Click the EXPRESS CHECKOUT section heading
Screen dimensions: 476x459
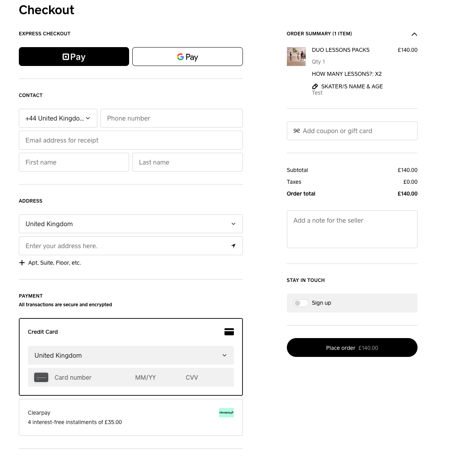coord(44,34)
